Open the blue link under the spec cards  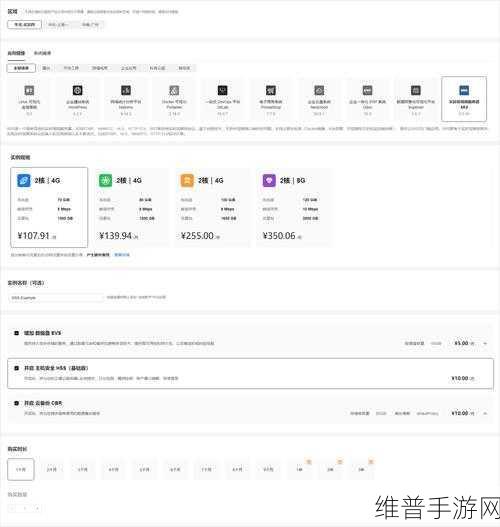tap(122, 255)
